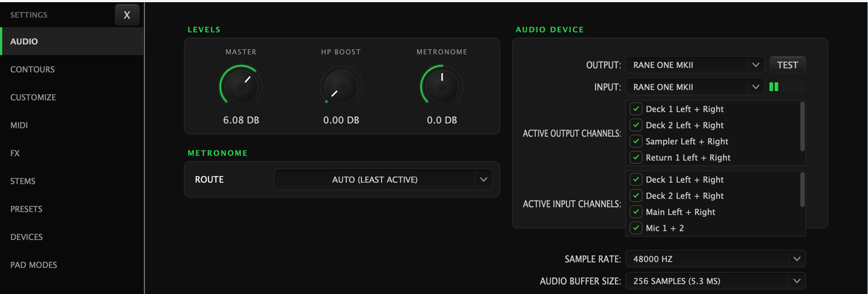Uncheck output Deck 2 Left + Right
The width and height of the screenshot is (868, 294).
pyautogui.click(x=636, y=125)
